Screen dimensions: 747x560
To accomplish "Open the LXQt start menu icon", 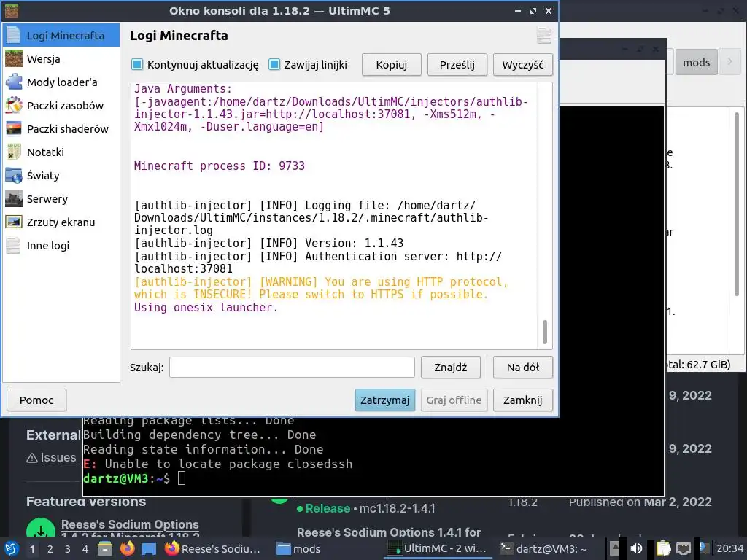I will click(12, 548).
